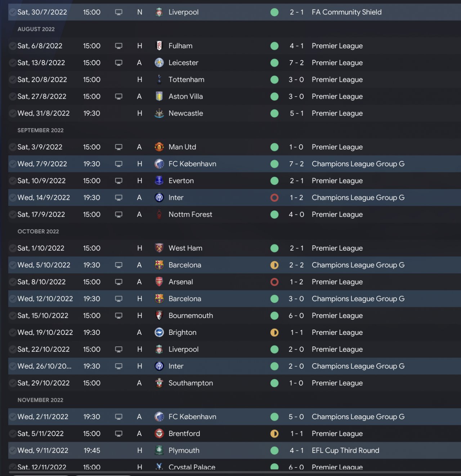Open the FA Community Shield competition link
This screenshot has height=476, width=461.
[x=346, y=12]
